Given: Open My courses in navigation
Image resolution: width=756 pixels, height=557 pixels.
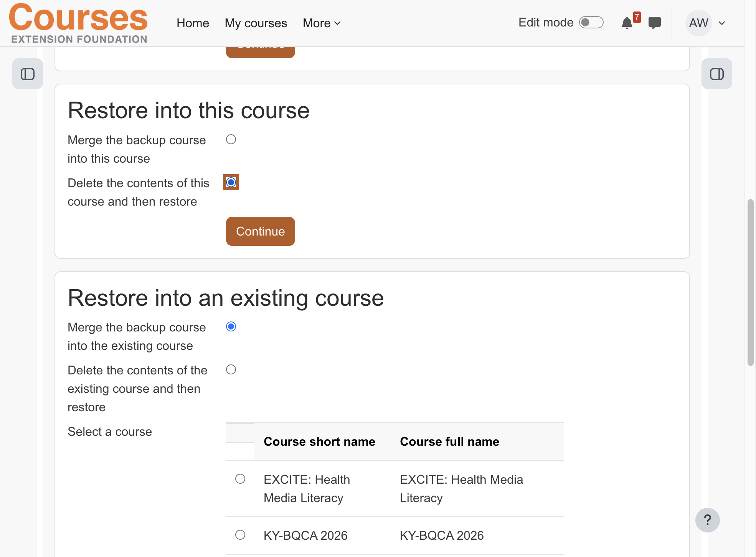Looking at the screenshot, I should click(x=256, y=23).
